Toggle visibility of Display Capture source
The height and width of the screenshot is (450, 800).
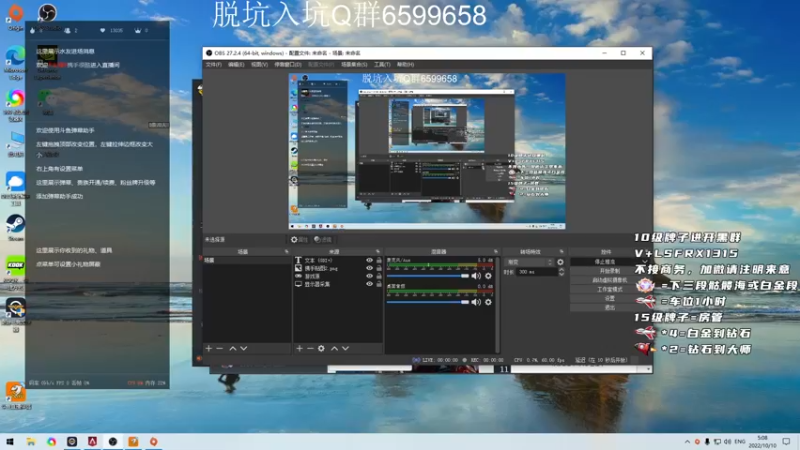point(369,284)
